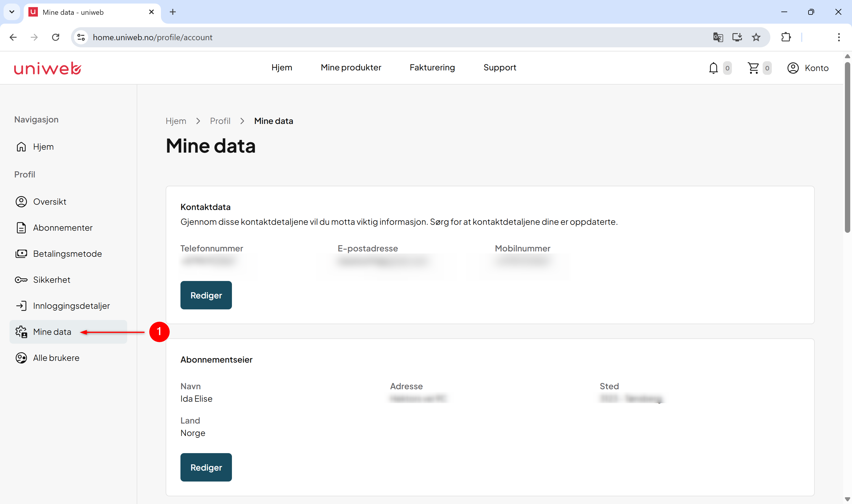
Task: Open the shopping cart icon
Action: [x=753, y=68]
